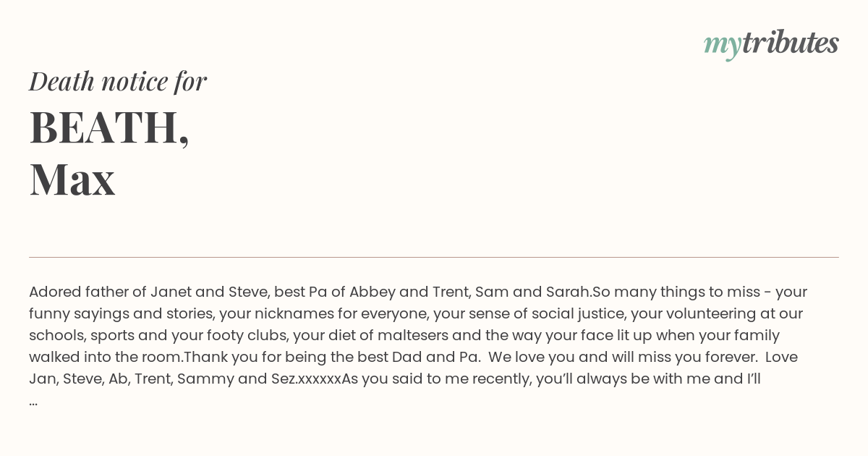868x456 pixels.
Task: Click the 'xxxxxx' kisses in the text
Action: tap(320, 379)
